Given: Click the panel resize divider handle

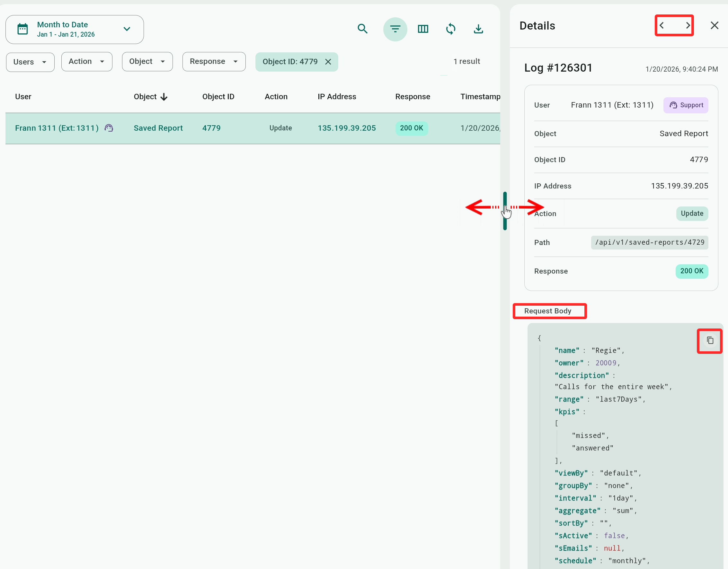Looking at the screenshot, I should click(x=505, y=211).
